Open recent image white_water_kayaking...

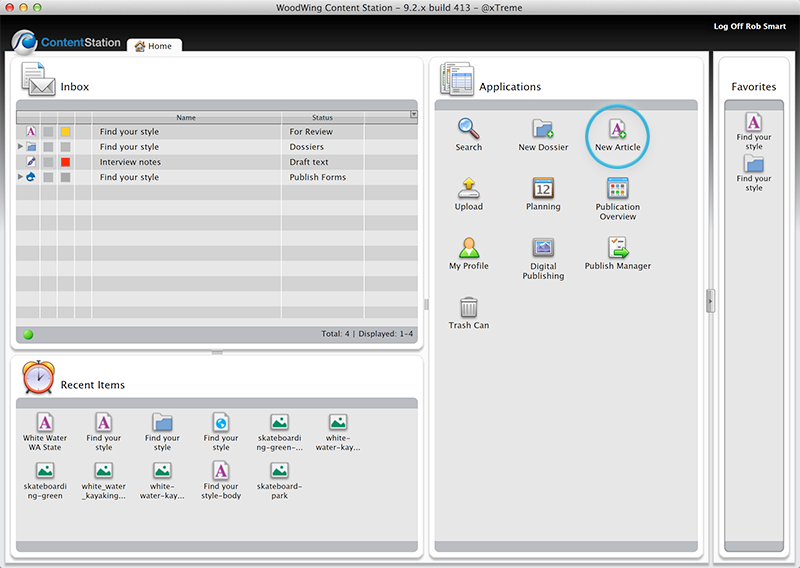click(104, 480)
